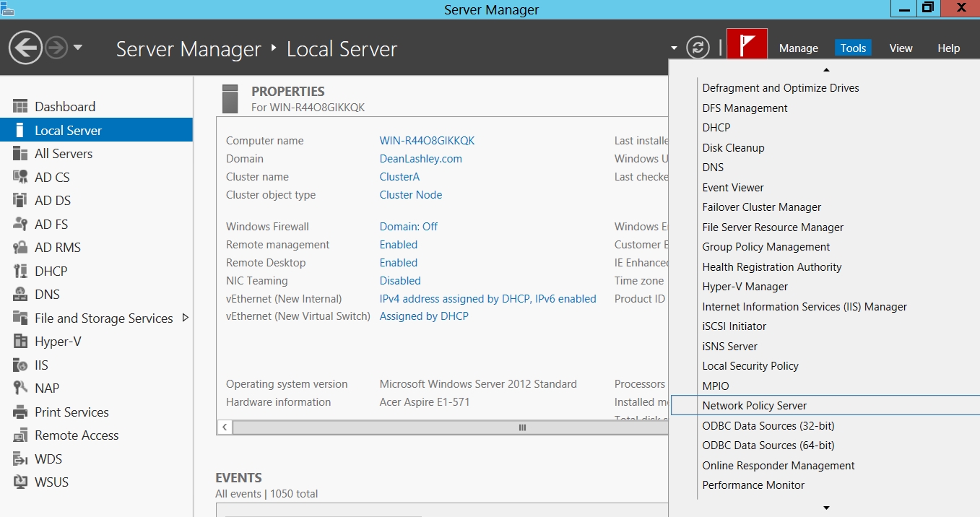Viewport: 980px width, 517px height.
Task: Click the Print Services printer icon
Action: tap(20, 412)
